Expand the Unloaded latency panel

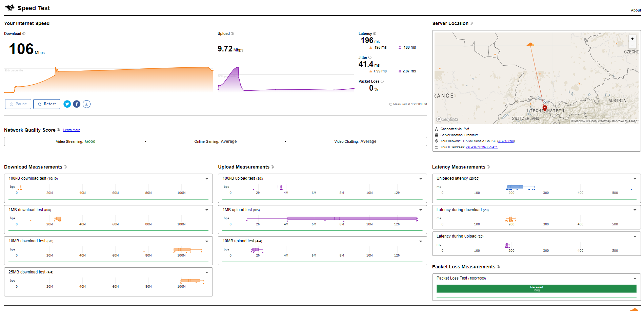[x=635, y=179]
